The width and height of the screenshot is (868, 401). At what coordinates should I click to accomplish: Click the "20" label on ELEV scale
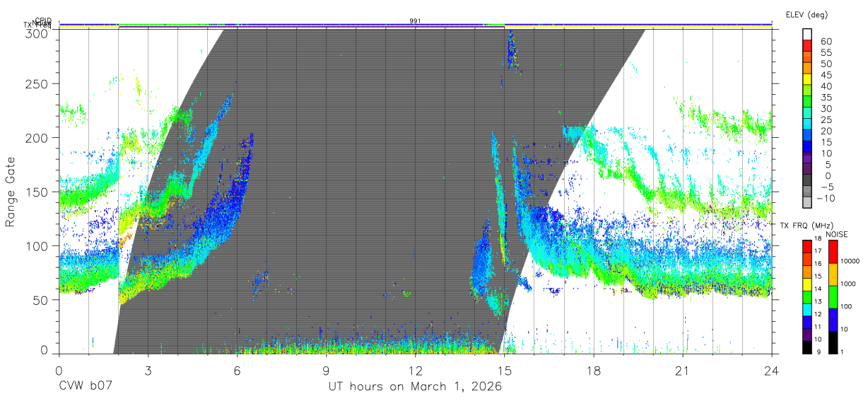coord(825,131)
